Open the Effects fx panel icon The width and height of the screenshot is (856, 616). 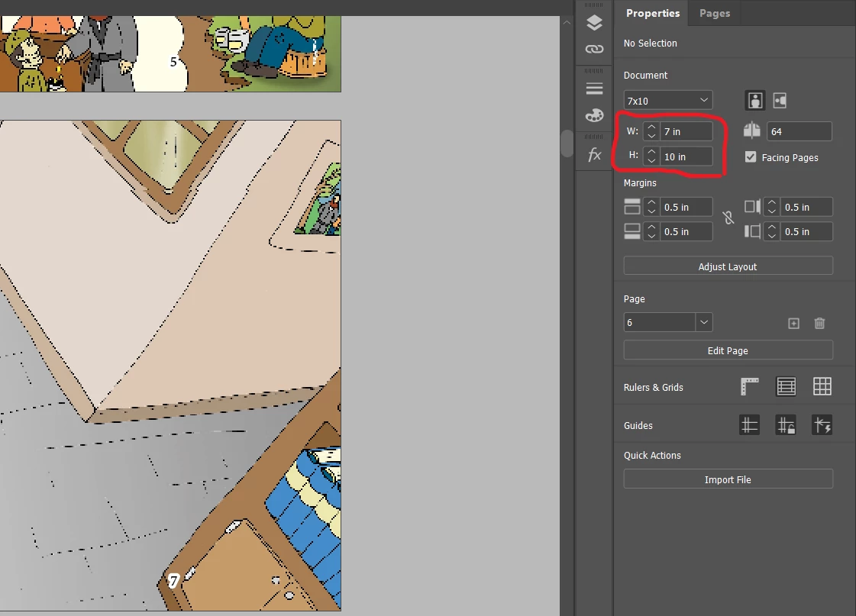[594, 155]
